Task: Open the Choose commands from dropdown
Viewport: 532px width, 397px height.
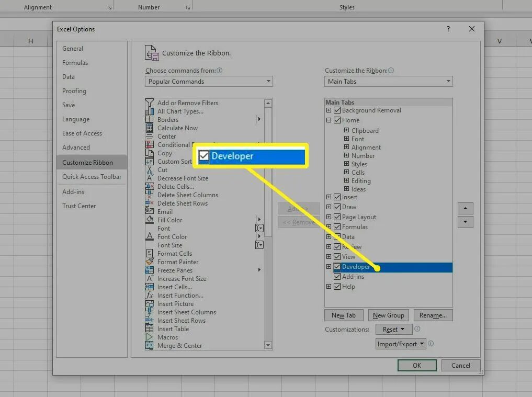Action: (x=209, y=82)
